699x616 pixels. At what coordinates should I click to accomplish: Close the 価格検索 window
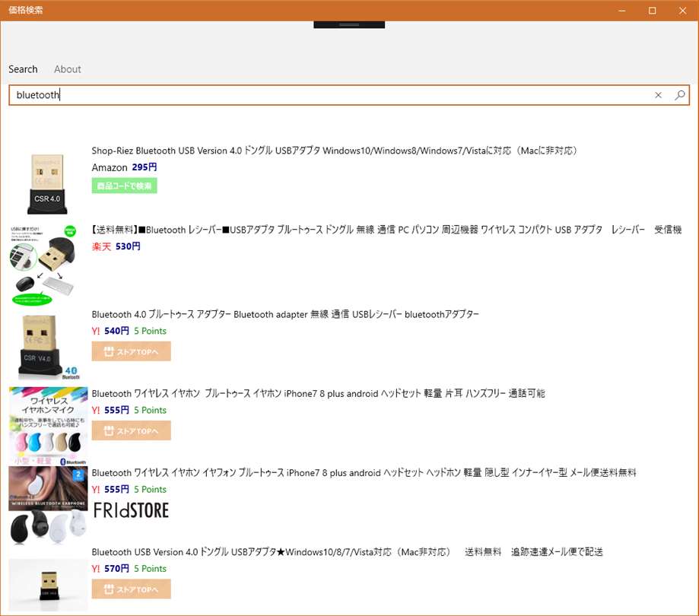click(x=682, y=10)
